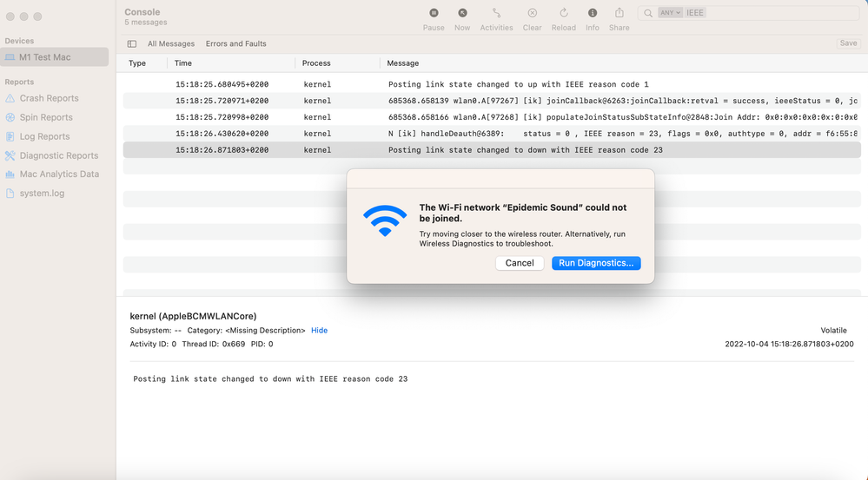Click the Reload toolbar icon
The image size is (868, 480).
pos(563,14)
